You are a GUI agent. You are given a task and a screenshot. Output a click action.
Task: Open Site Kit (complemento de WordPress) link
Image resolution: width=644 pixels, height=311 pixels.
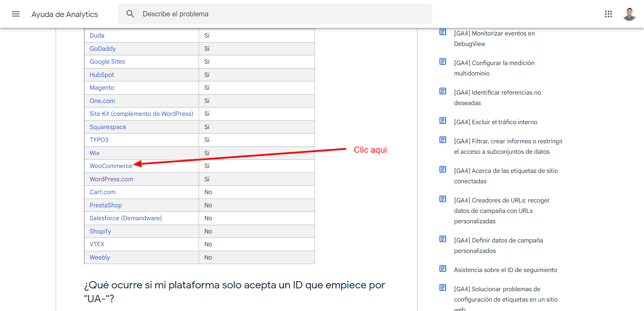coord(141,114)
